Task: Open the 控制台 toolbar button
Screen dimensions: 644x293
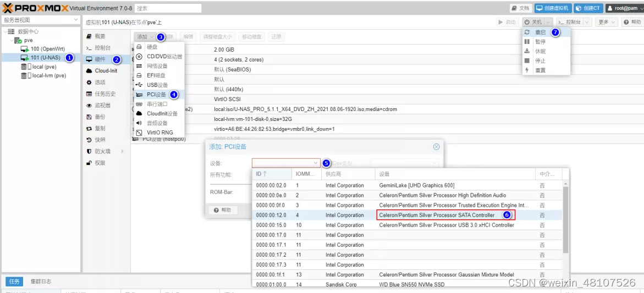Action: [x=569, y=22]
